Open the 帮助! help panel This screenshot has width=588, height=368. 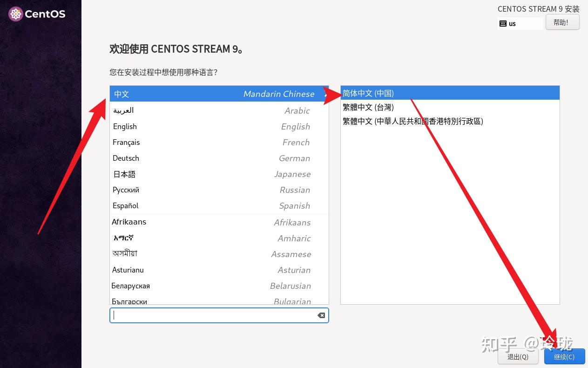pyautogui.click(x=562, y=22)
